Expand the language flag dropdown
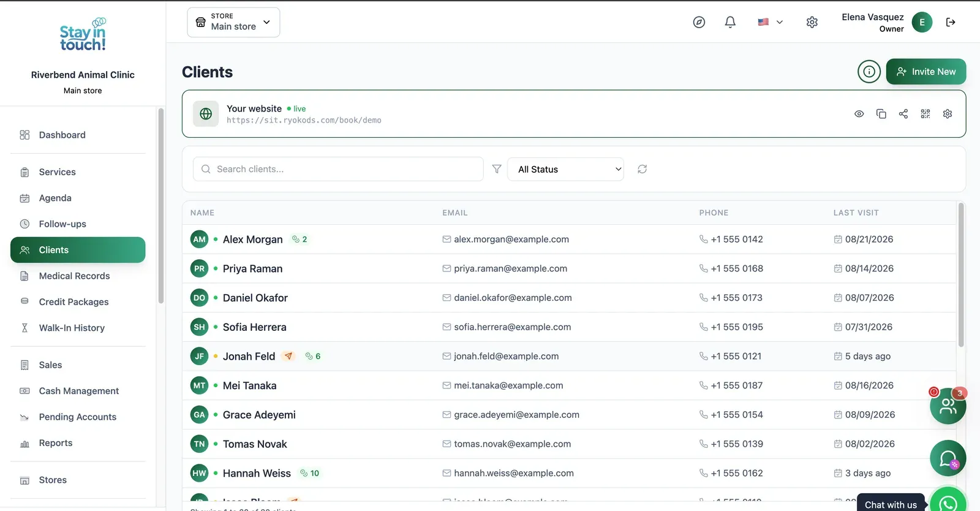 (770, 22)
